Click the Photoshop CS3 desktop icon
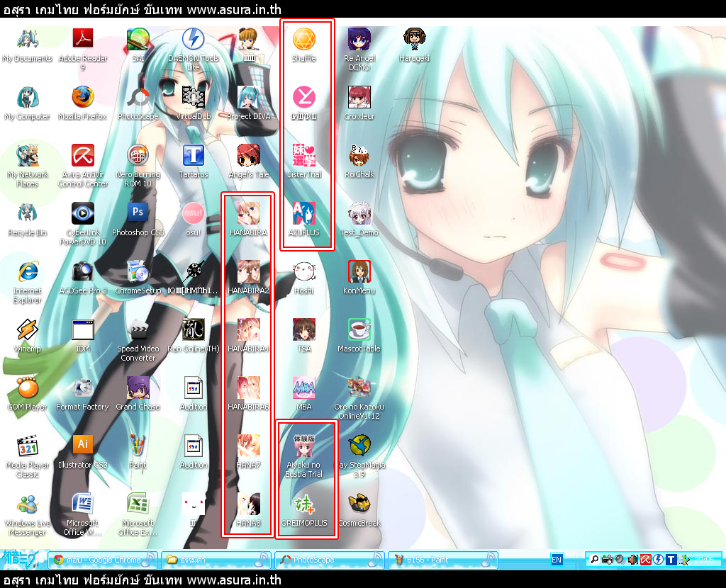Image resolution: width=726 pixels, height=588 pixels. 138,213
